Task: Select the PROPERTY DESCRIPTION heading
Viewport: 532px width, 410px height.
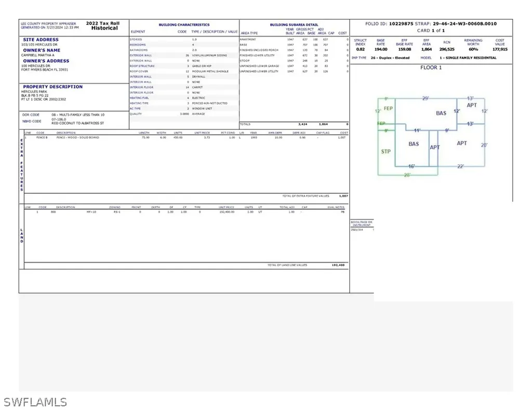Action: point(52,87)
